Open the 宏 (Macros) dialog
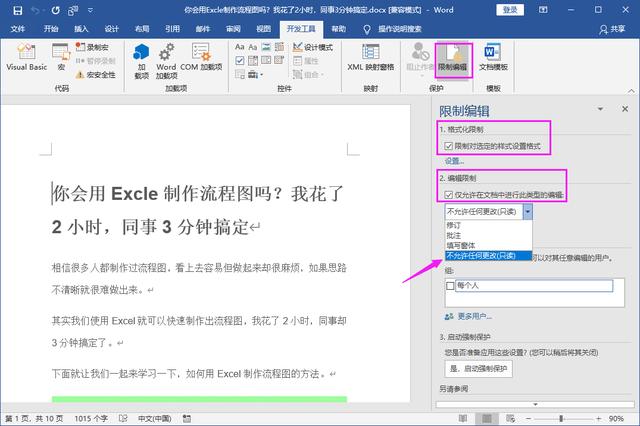 point(61,58)
